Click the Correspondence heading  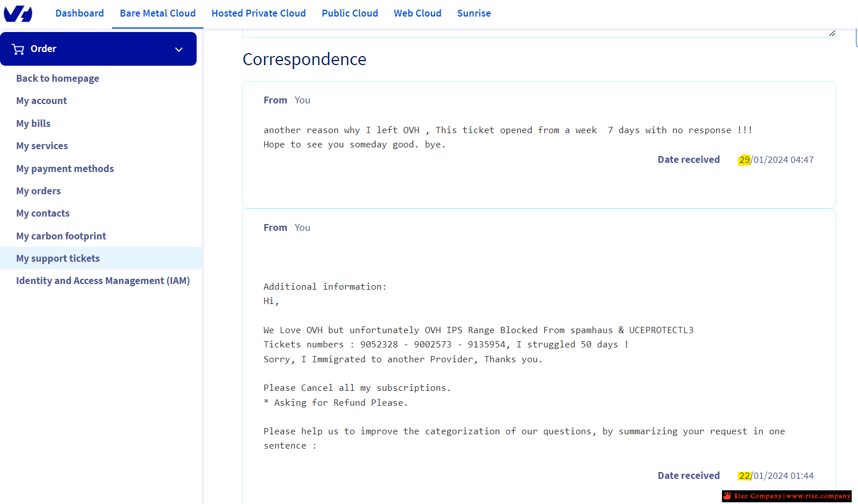coord(304,59)
